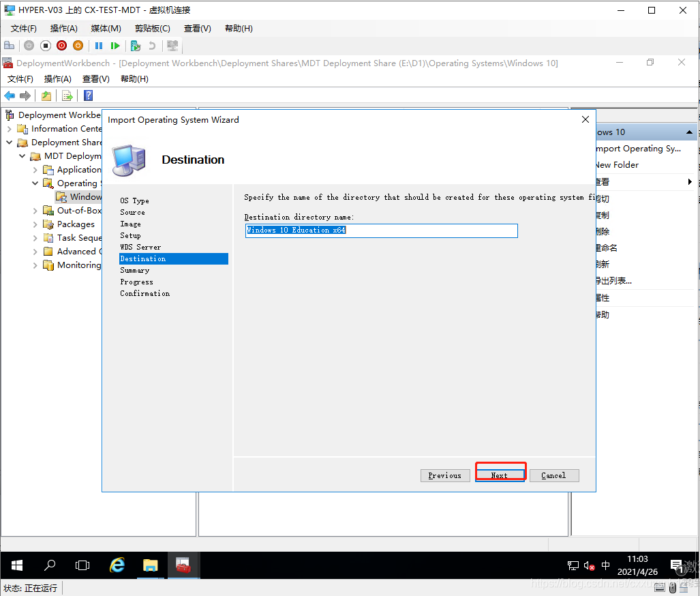Click the Enhanced session icon
700x596 pixels.
point(172,46)
